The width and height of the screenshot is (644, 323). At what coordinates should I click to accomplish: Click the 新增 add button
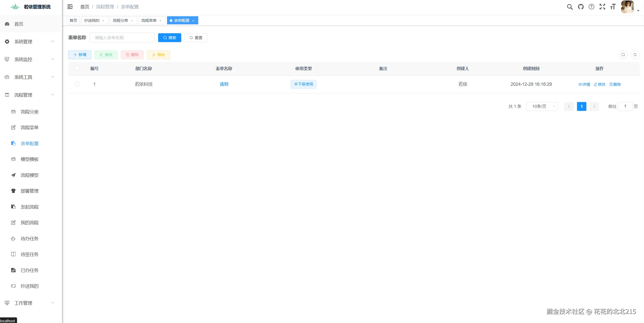(x=80, y=55)
